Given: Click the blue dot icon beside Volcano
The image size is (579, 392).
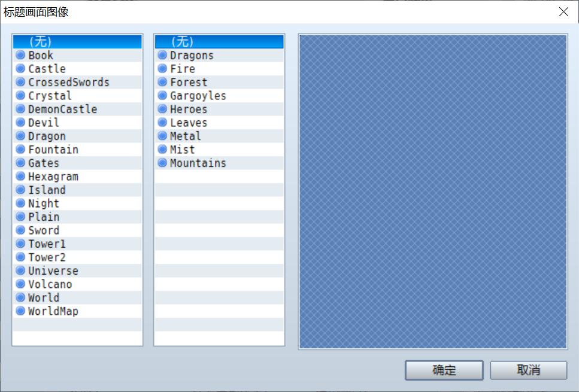Looking at the screenshot, I should pos(21,284).
